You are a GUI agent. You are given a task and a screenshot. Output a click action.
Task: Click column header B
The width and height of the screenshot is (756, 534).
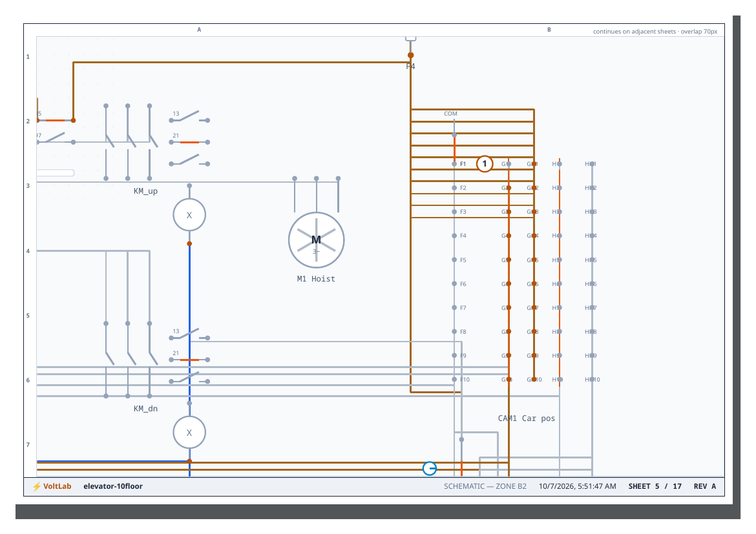point(549,30)
